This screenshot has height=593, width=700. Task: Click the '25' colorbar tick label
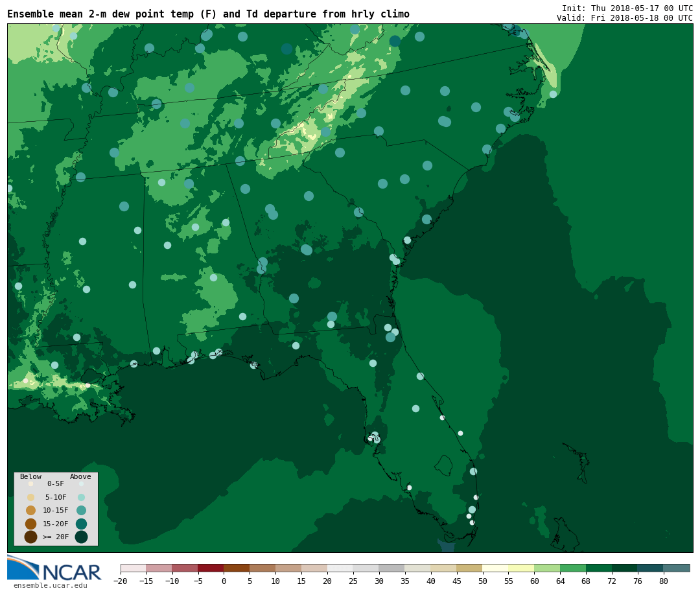click(x=353, y=581)
